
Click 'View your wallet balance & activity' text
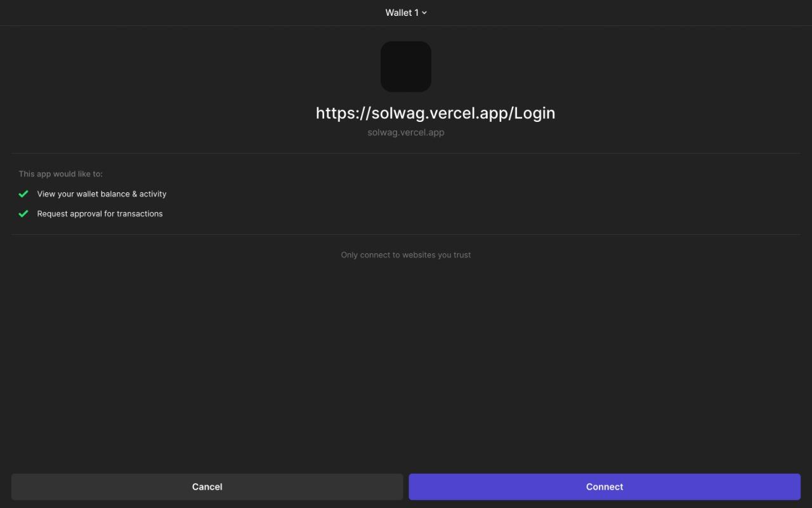[101, 194]
